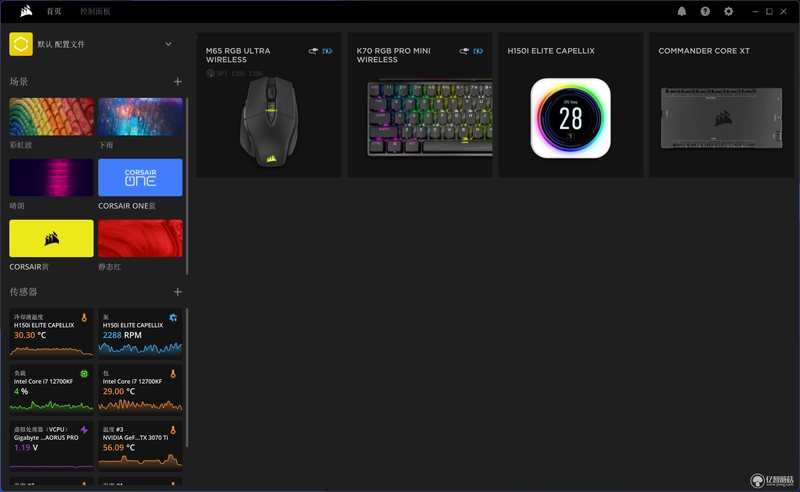Click the i7 12700KF package thermometer icon
The height and width of the screenshot is (492, 800).
pos(173,374)
